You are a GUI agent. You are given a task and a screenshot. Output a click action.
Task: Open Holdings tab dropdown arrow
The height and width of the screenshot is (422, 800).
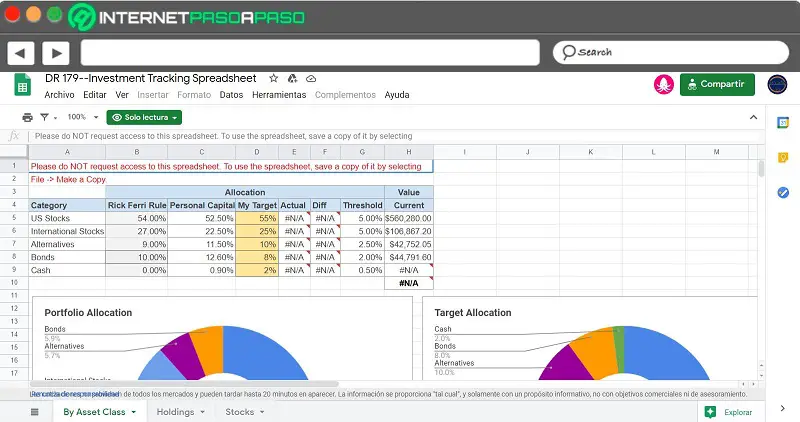coord(203,412)
